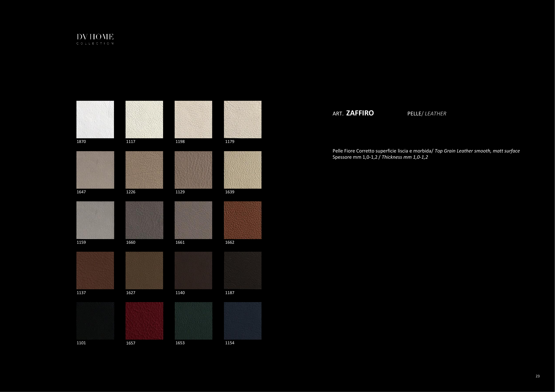Choose the dark grey swatch 1660
Image resolution: width=555 pixels, height=392 pixels.
coord(144,220)
